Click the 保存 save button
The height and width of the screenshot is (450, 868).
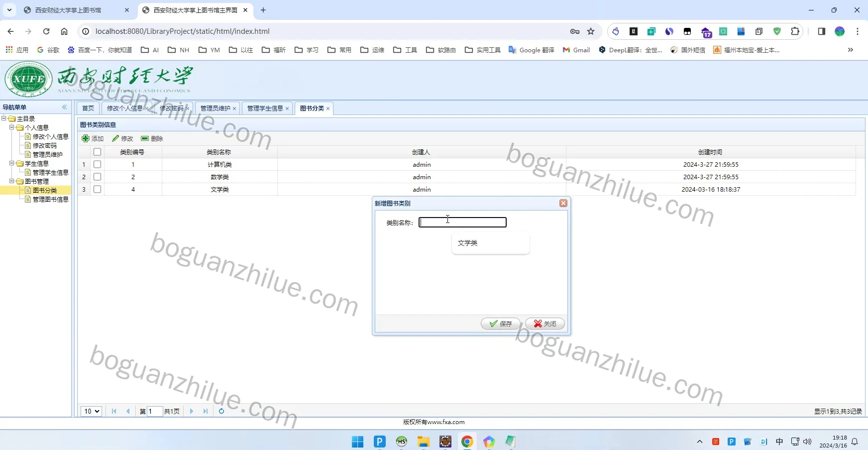click(x=501, y=324)
